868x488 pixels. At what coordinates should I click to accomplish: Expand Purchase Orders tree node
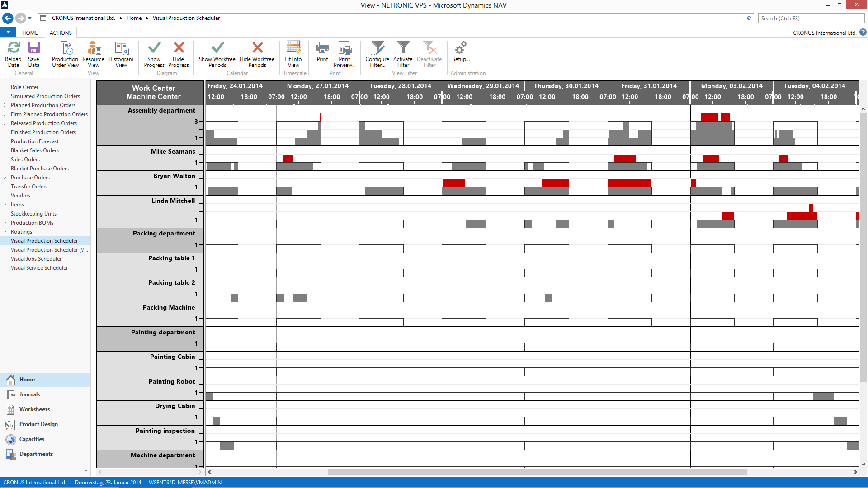coord(5,178)
